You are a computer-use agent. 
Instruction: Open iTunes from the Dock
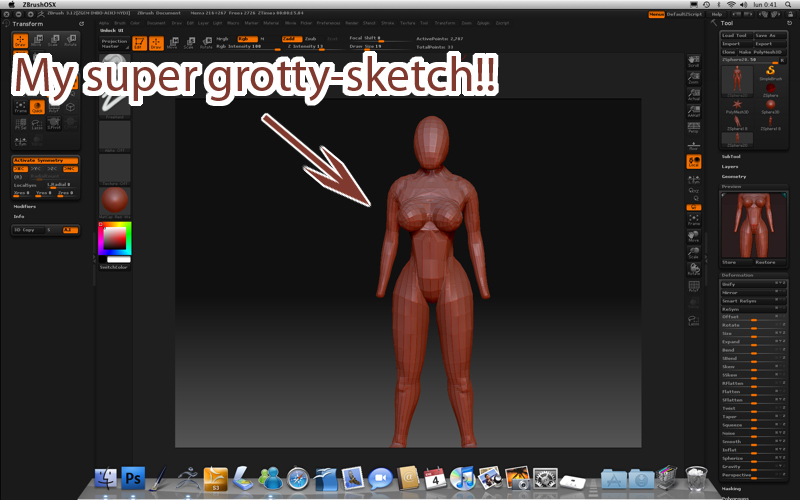click(x=463, y=479)
